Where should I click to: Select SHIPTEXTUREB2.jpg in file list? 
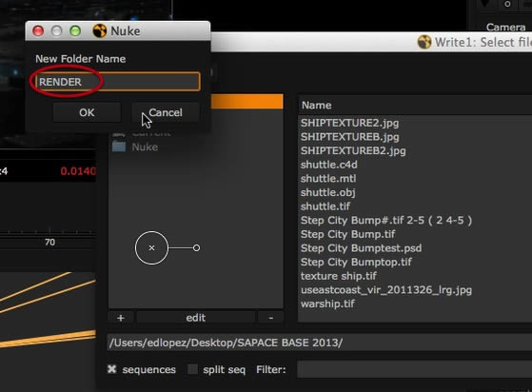pyautogui.click(x=353, y=150)
